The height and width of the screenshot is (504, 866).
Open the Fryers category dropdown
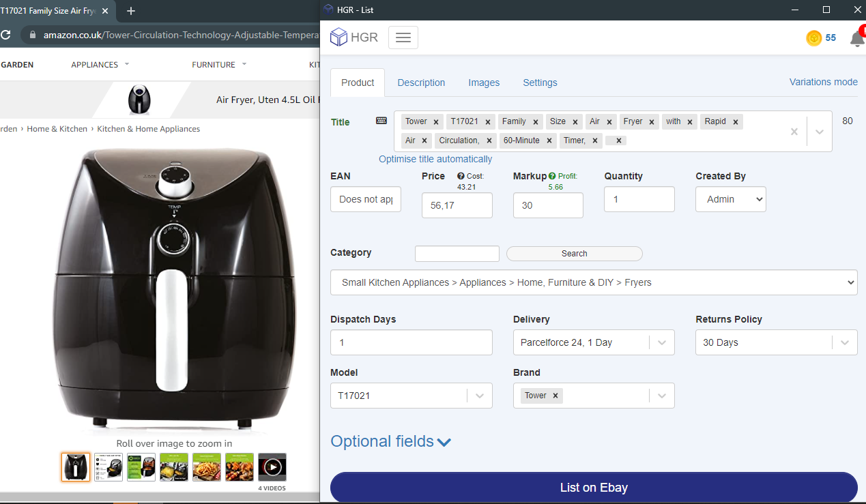594,282
